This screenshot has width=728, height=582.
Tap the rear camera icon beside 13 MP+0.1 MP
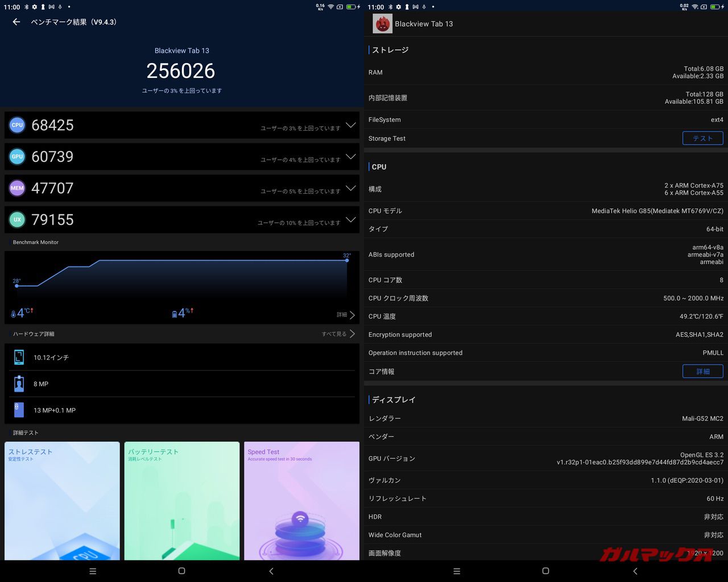tap(19, 410)
